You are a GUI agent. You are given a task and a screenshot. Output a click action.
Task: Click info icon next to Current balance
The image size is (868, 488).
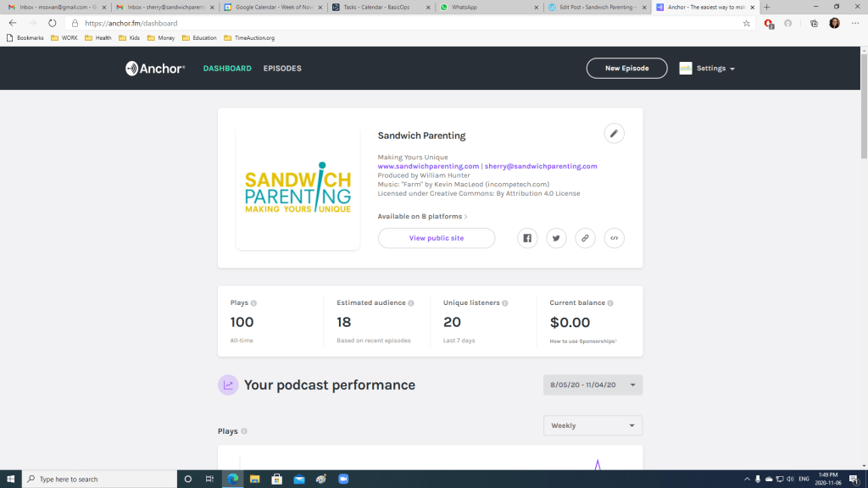[610, 302]
